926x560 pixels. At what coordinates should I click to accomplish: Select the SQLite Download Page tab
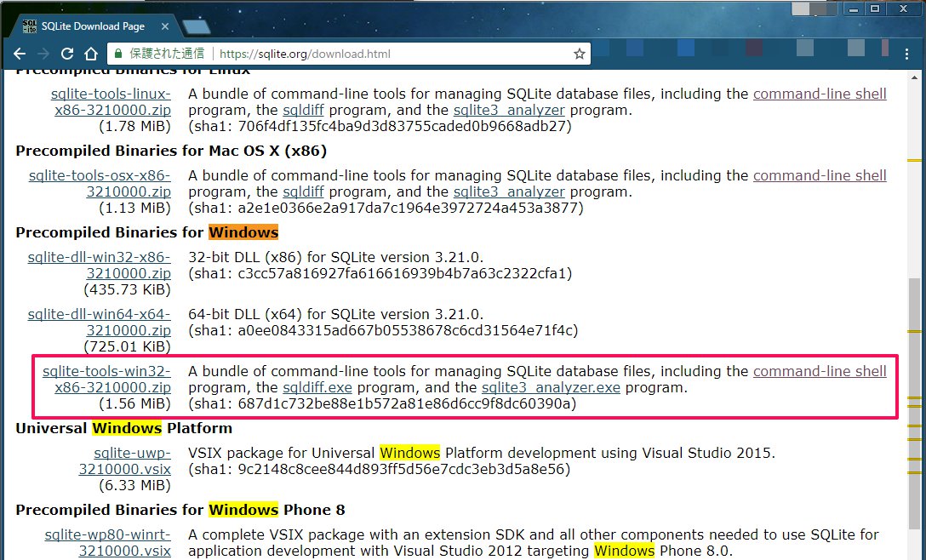pos(94,26)
